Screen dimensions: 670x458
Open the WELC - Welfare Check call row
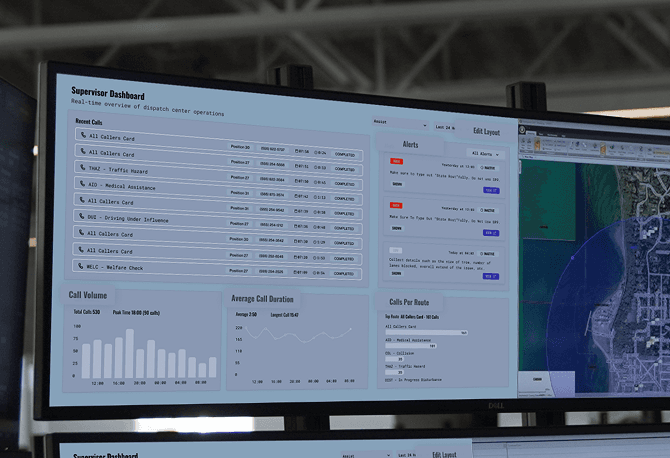[216, 270]
